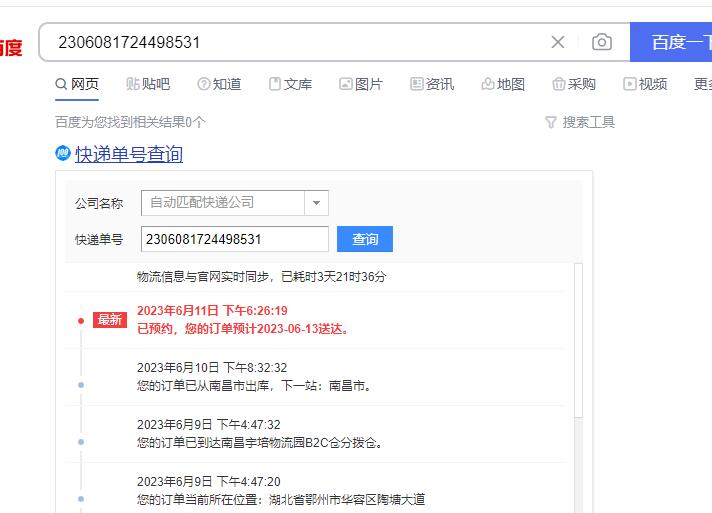Select the text 您的订单已从南昌市出库
The width and height of the screenshot is (712, 513).
pyautogui.click(x=203, y=386)
